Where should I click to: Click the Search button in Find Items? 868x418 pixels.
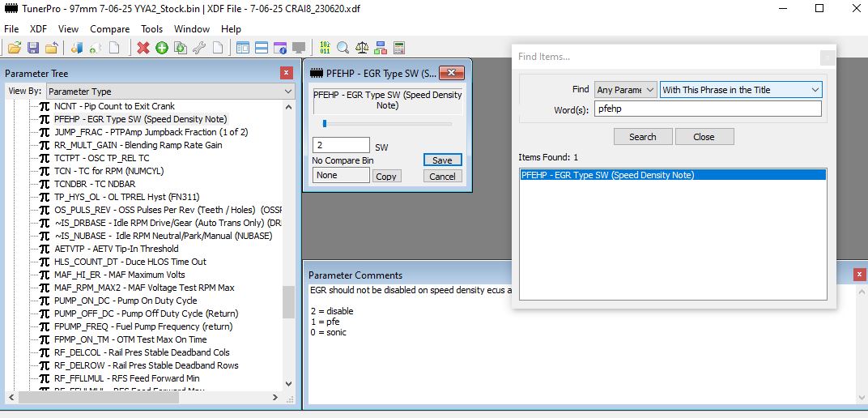[x=643, y=137]
